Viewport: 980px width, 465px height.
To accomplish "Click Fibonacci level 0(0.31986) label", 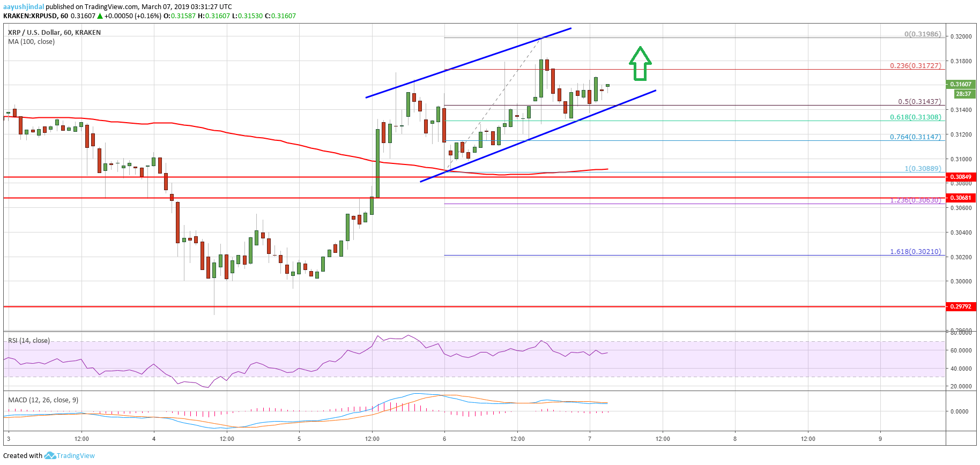I will [x=923, y=34].
